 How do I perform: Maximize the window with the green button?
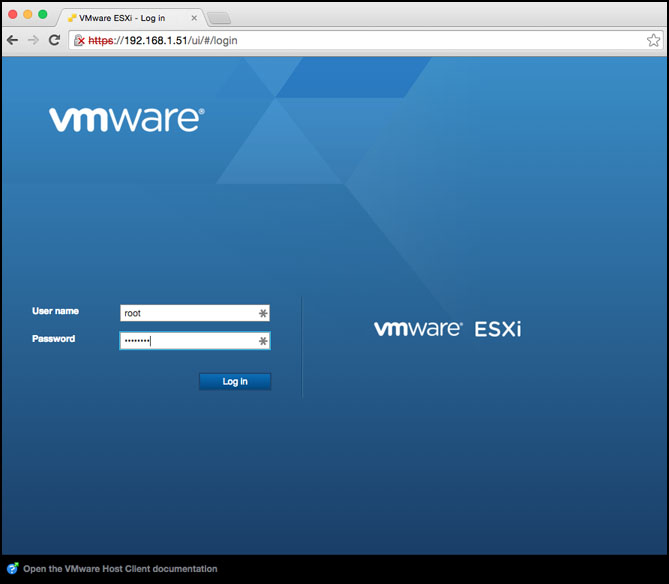click(43, 15)
